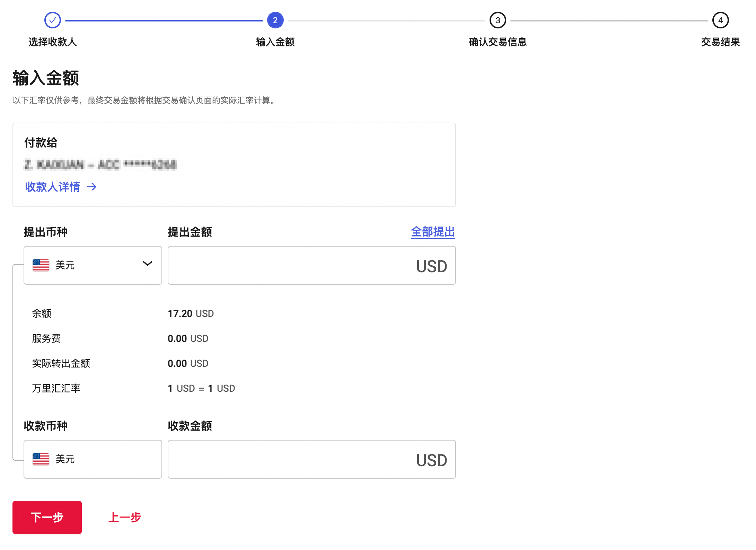The height and width of the screenshot is (550, 756).
Task: Click the step 4 circle icon
Action: click(720, 20)
